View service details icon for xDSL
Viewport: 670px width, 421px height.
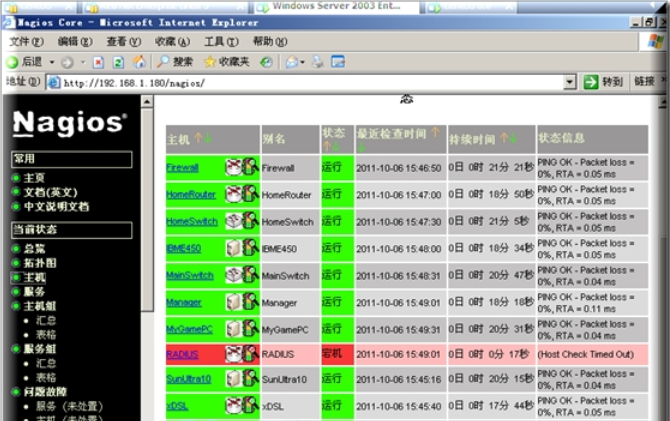251,405
